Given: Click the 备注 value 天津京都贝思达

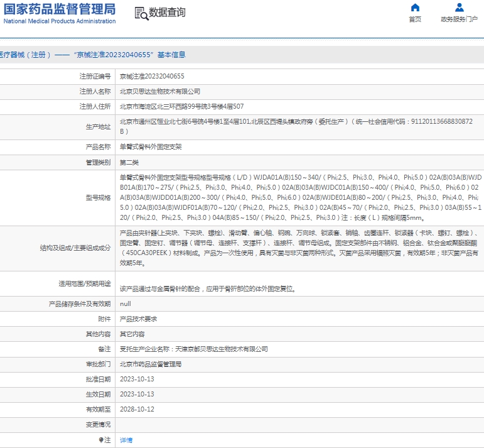Looking at the screenshot, I should click(194, 349).
